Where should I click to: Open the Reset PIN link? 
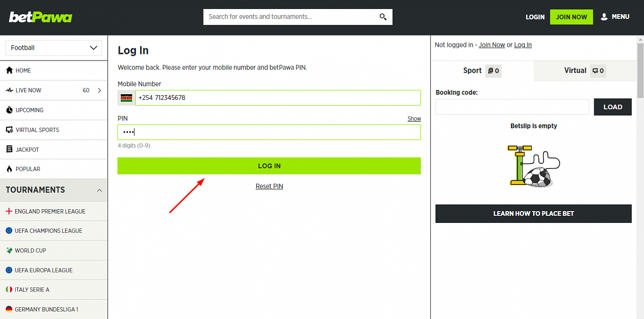pyautogui.click(x=269, y=186)
